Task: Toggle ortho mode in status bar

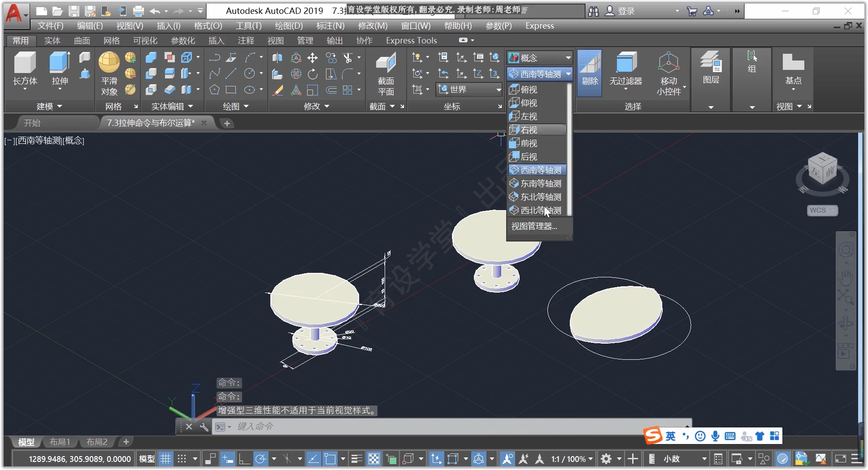Action: [244, 459]
